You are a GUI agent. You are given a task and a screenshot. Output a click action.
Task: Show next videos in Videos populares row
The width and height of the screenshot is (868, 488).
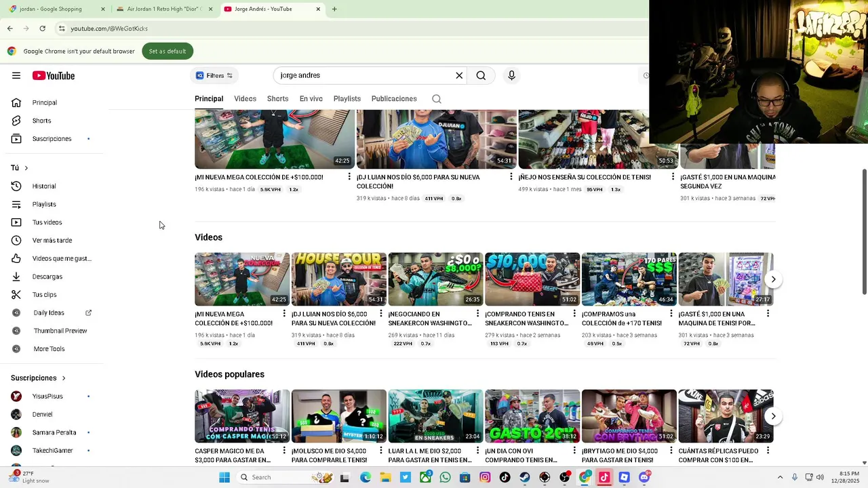[x=773, y=416]
